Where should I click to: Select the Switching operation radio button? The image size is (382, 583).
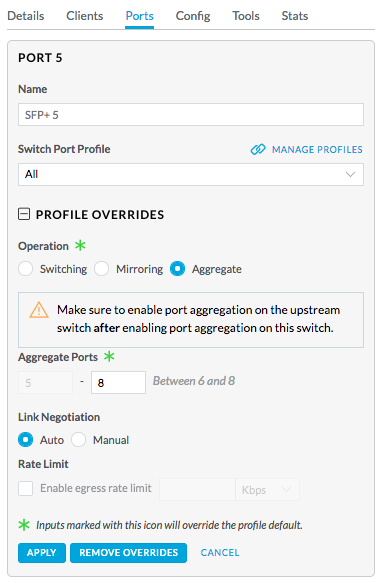(x=26, y=268)
